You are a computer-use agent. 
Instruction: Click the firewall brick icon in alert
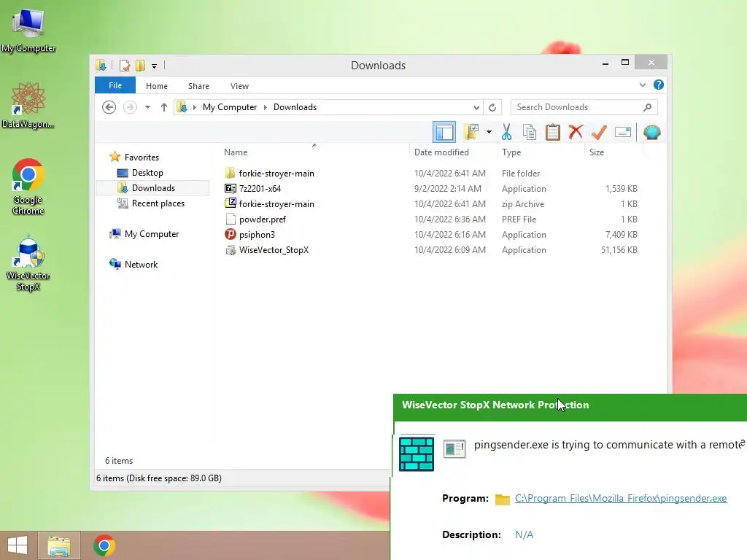(417, 454)
